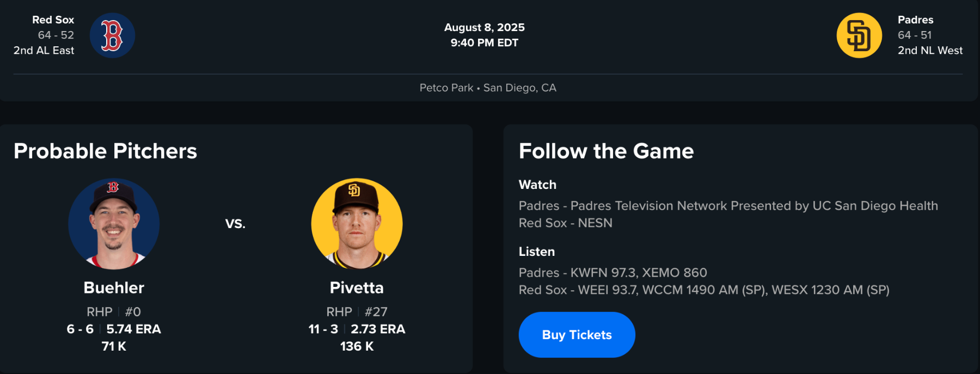Click the Padres team name

click(915, 20)
